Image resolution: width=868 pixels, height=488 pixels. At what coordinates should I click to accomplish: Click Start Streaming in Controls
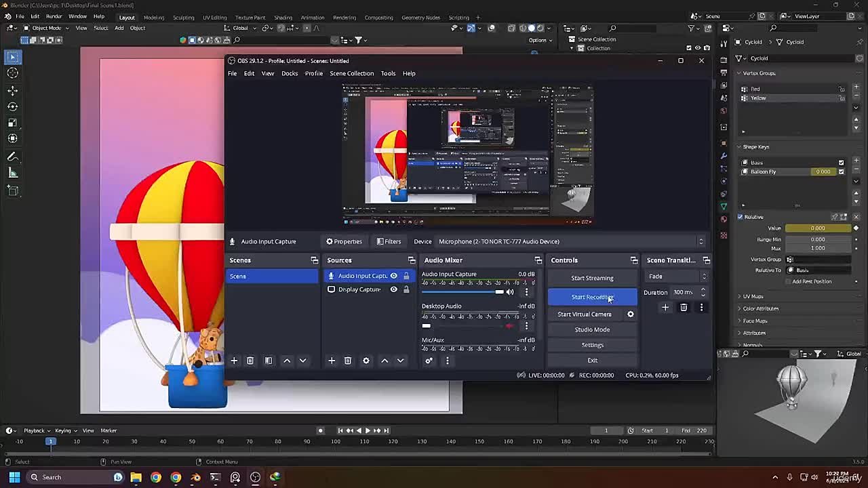(x=592, y=278)
